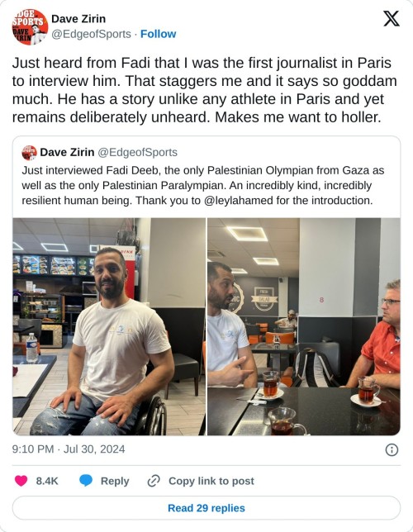Click the Read 29 replies button

(x=206, y=508)
